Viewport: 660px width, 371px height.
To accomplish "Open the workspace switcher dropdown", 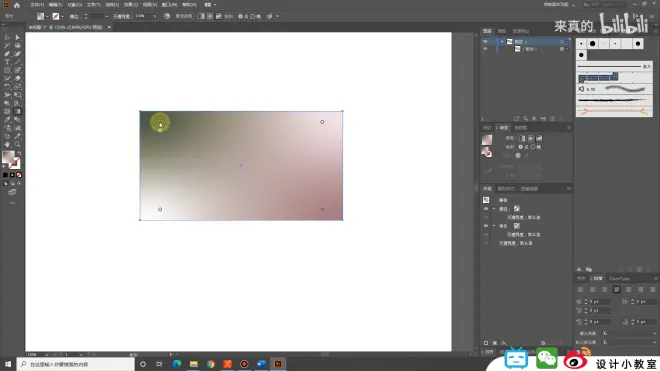I will click(559, 5).
